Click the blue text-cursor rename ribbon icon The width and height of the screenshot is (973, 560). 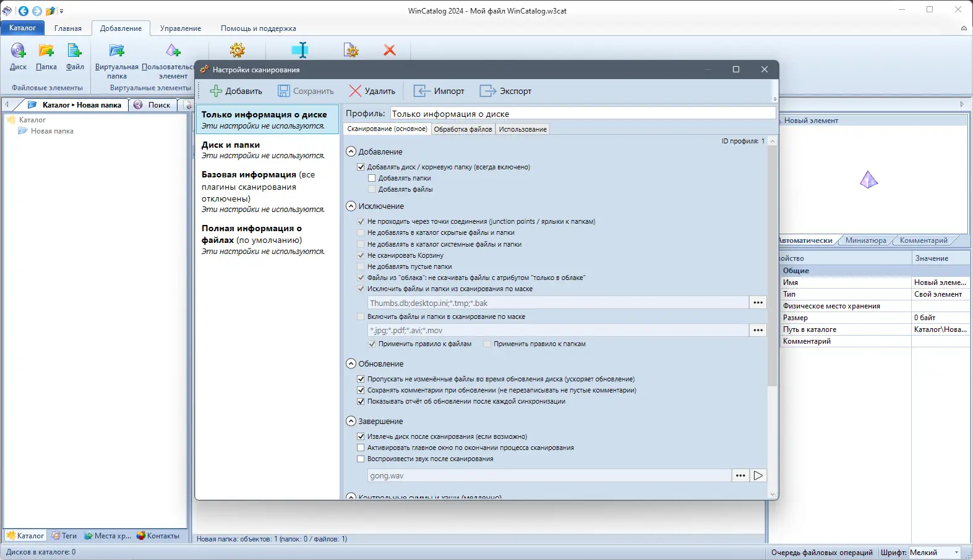click(x=300, y=50)
